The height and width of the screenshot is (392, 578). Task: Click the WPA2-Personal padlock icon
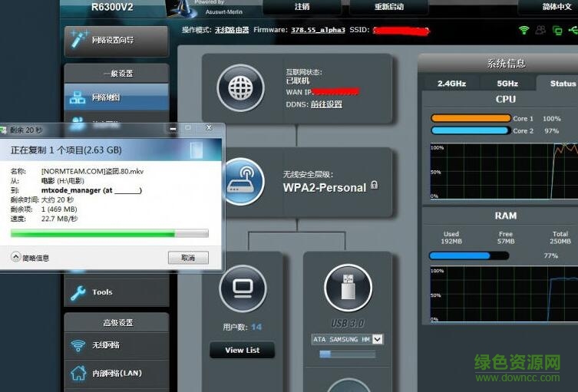pos(374,185)
